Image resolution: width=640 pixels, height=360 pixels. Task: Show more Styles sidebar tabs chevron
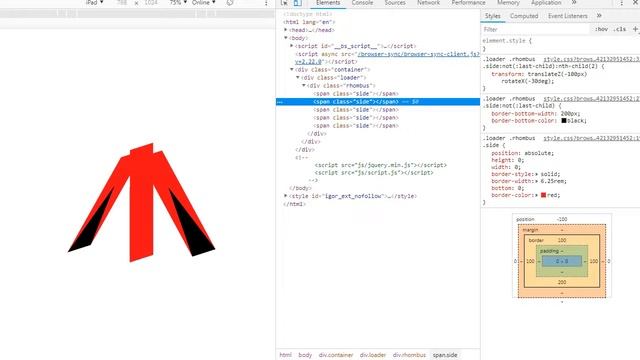coord(599,16)
